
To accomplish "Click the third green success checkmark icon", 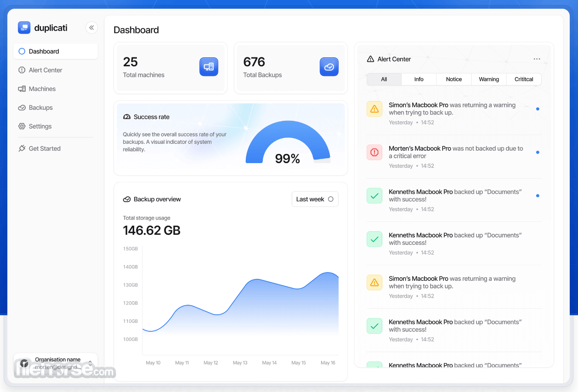I will click(374, 326).
